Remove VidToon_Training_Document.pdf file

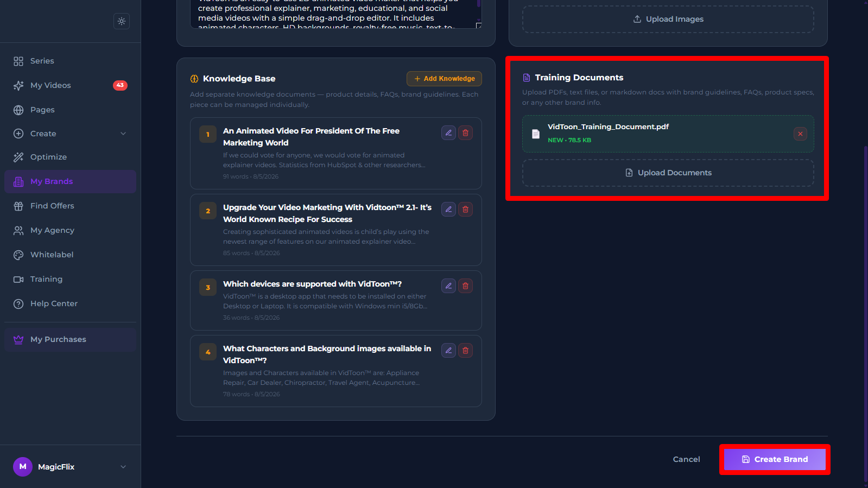point(800,134)
